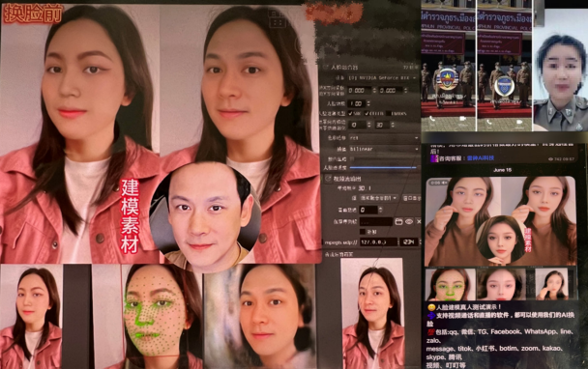Viewport: 588px width, 369px height.
Task: Enable the CELEB mask type checkbox
Action: pos(367,114)
